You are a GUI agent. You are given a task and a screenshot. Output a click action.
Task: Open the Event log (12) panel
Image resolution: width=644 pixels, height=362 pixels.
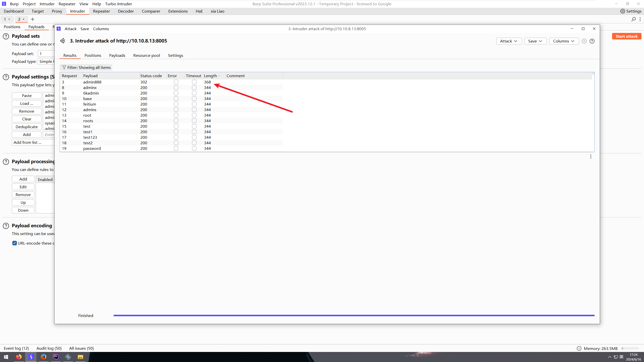(16, 348)
